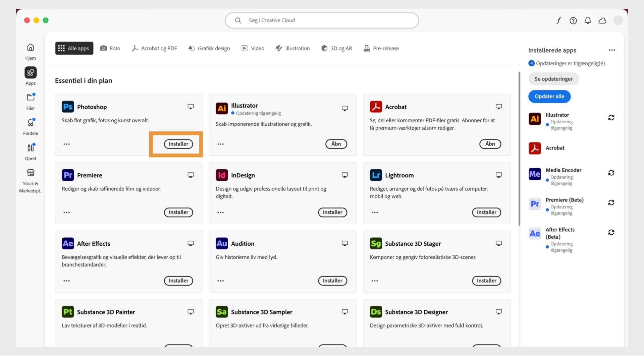Open the help question mark icon

tap(573, 21)
